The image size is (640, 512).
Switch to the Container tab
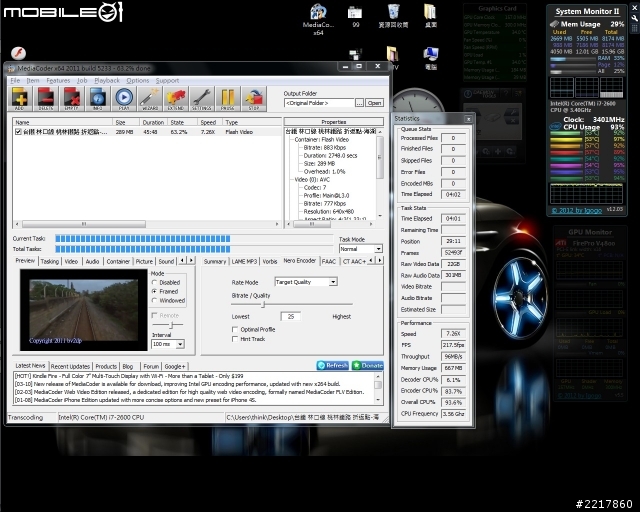tap(118, 261)
